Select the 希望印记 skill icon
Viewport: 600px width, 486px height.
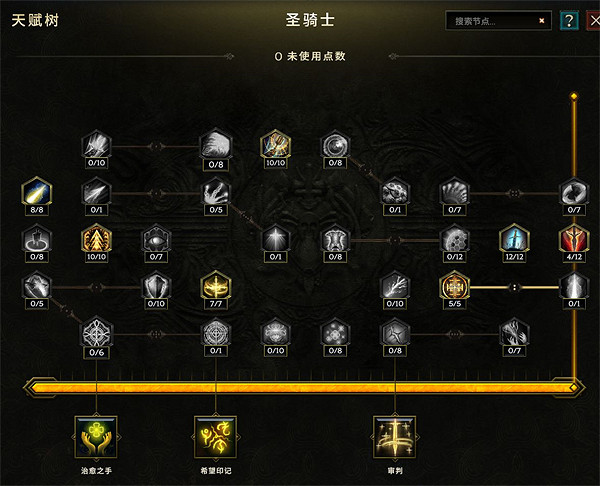coord(215,437)
